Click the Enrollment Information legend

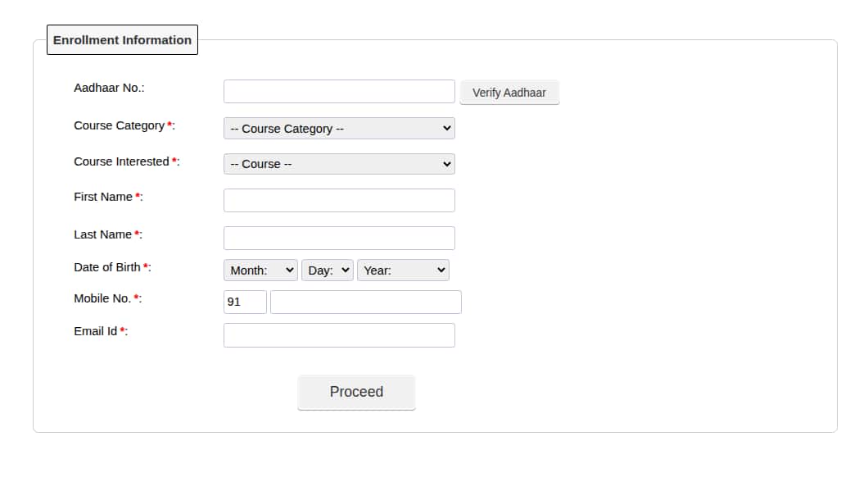click(x=122, y=40)
